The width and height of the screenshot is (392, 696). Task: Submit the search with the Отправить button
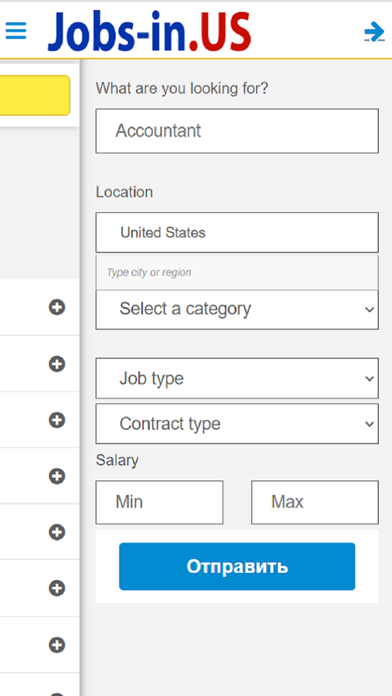coord(237,566)
